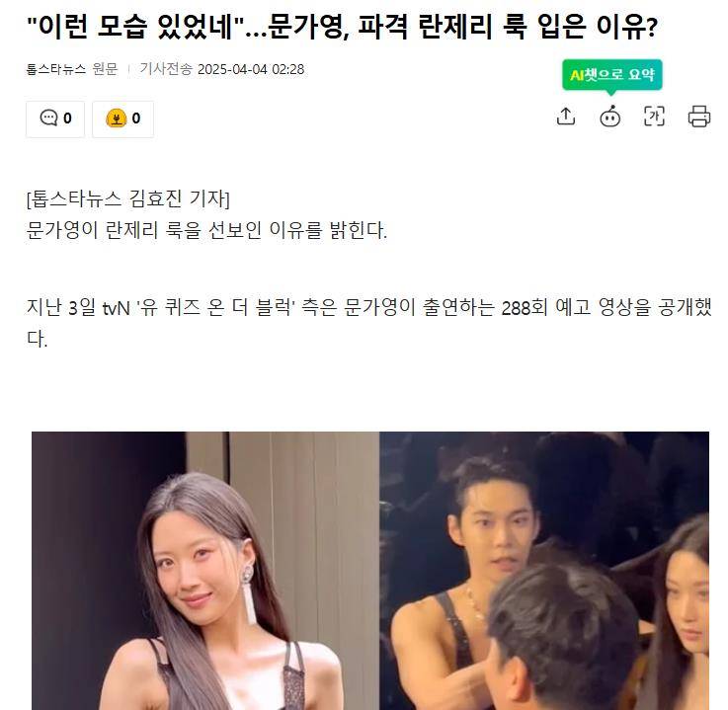Click the article headline about 문가영
The image size is (728, 710).
(x=342, y=27)
